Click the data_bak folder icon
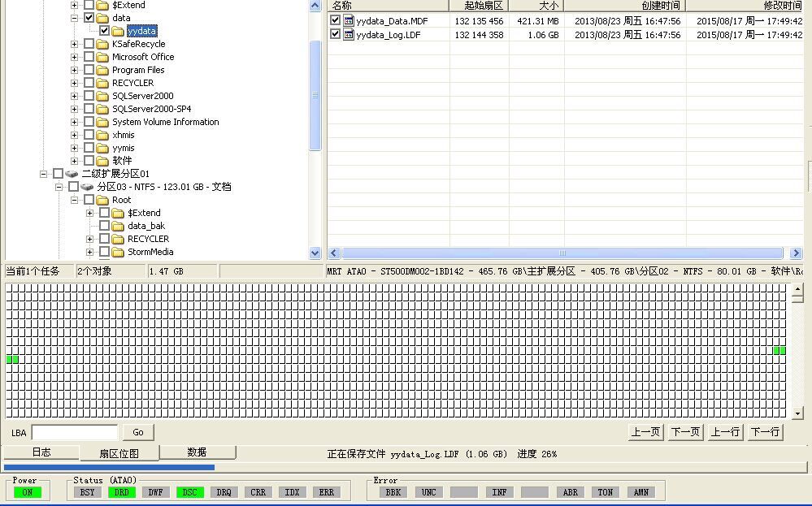The image size is (812, 506). pos(118,226)
